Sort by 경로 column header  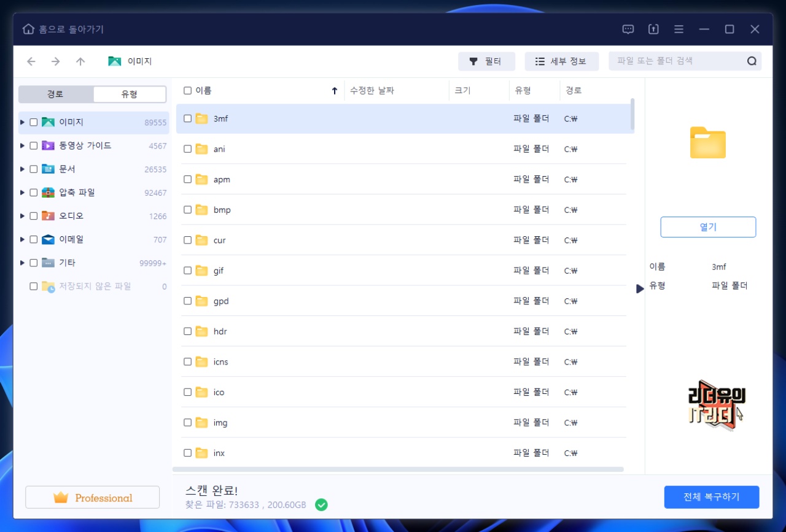(574, 91)
